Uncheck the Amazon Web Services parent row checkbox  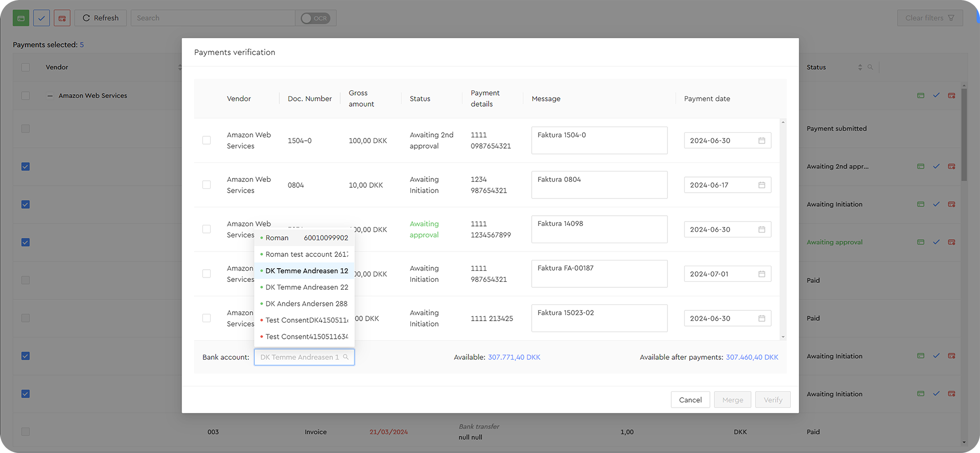pos(25,96)
